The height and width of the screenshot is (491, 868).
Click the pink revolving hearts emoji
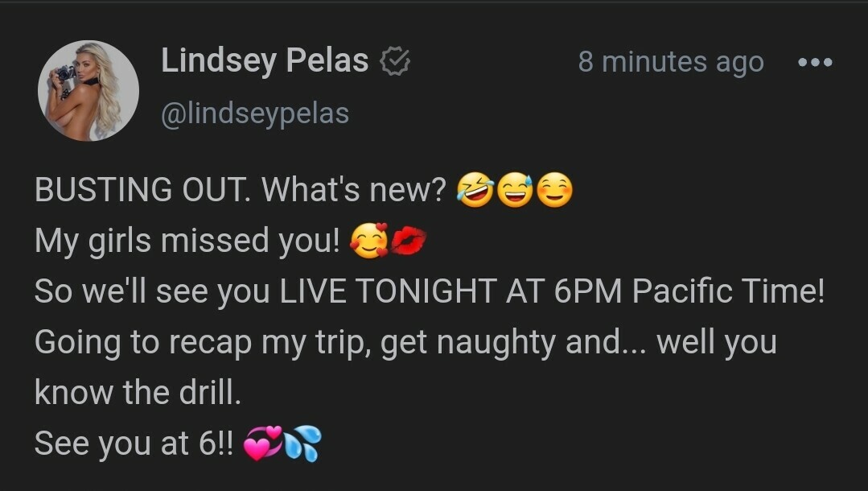click(263, 443)
